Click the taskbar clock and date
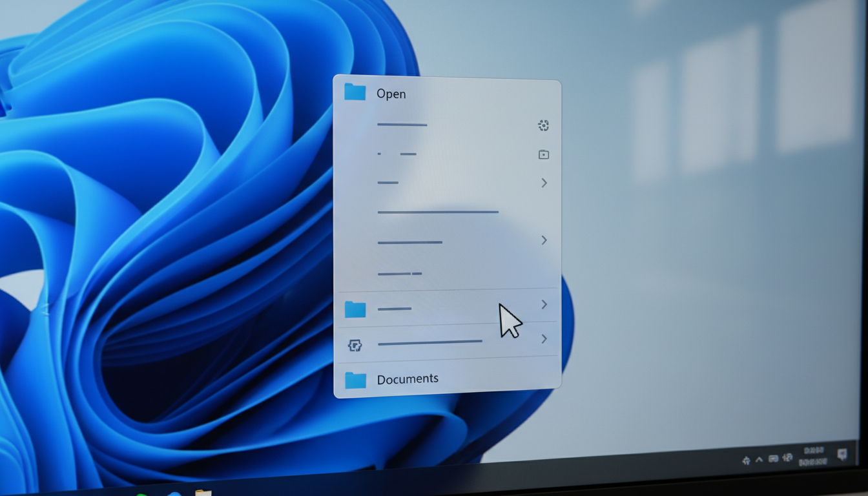The image size is (868, 496). (x=813, y=456)
